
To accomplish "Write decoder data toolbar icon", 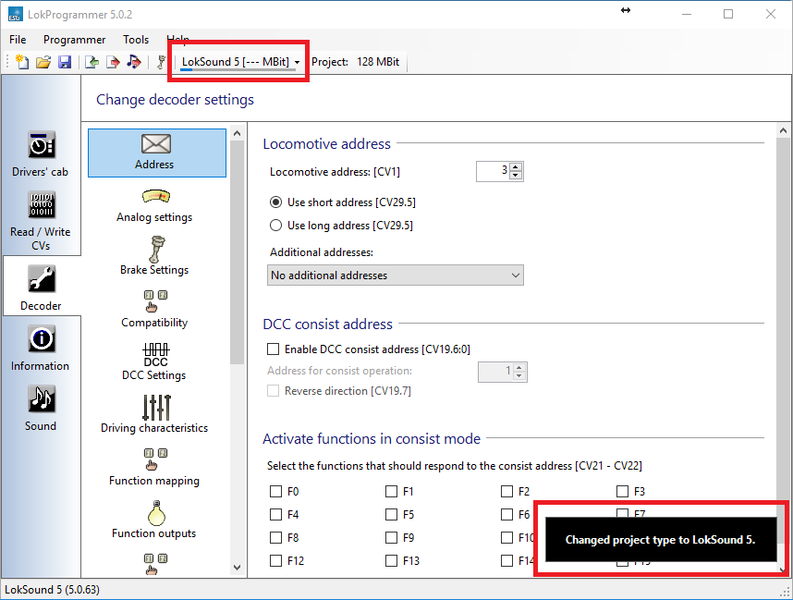I will 113,62.
